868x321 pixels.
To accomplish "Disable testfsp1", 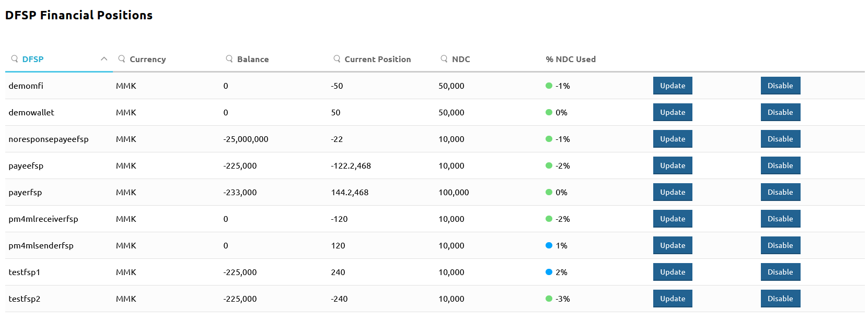I will tap(780, 272).
